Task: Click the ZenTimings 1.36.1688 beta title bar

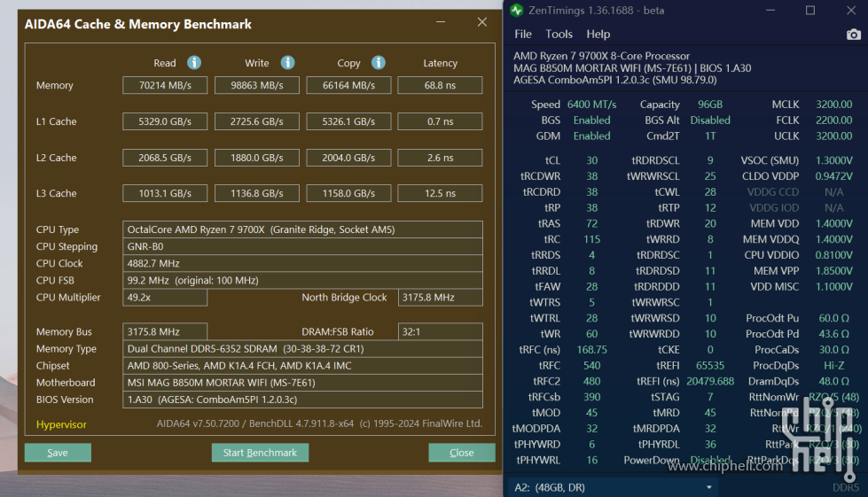Action: point(596,11)
